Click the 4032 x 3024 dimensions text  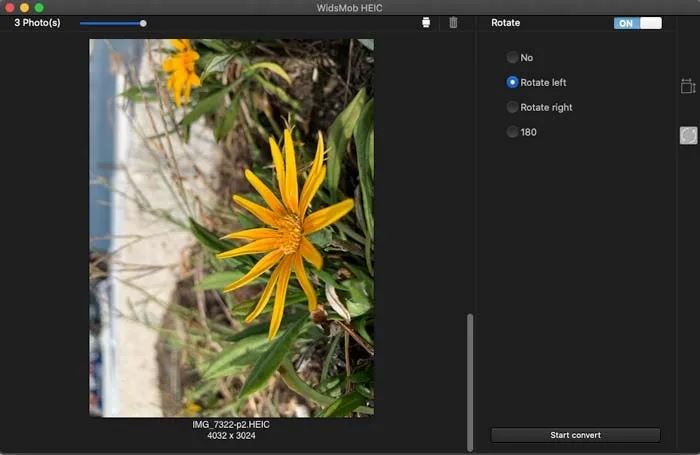click(231, 435)
